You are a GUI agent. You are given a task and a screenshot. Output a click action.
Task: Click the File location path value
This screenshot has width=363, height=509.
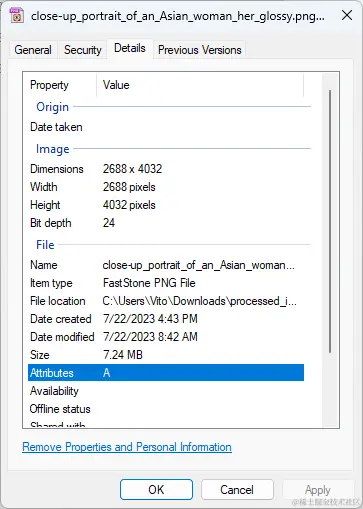pos(199,301)
